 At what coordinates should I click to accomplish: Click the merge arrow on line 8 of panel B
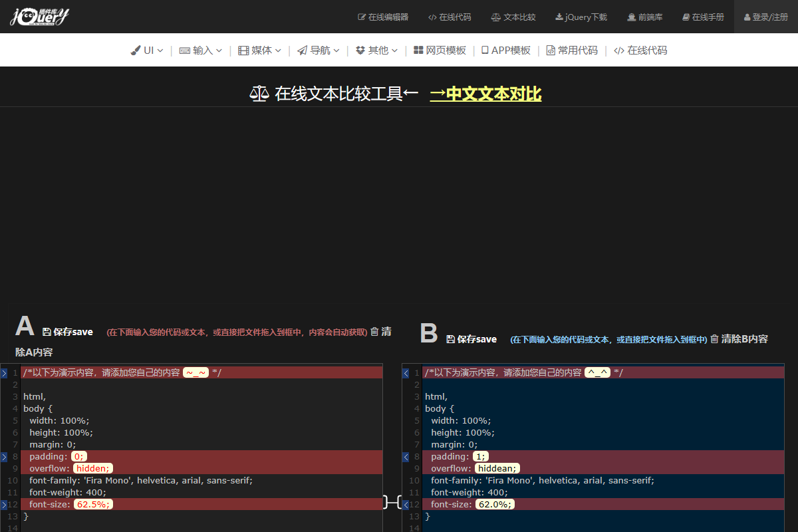coord(406,457)
